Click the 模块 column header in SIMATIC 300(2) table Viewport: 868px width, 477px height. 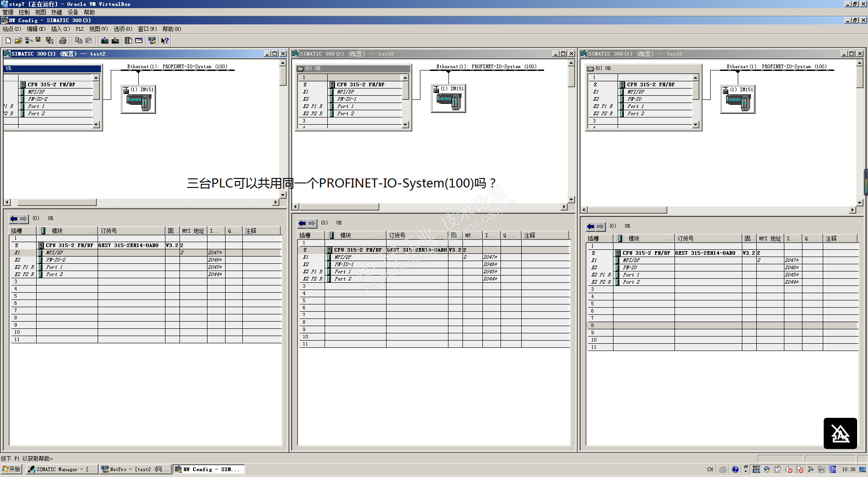pos(356,235)
